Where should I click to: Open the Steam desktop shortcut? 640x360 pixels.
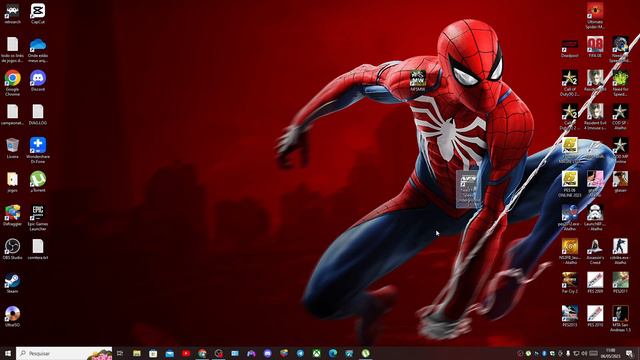pos(12,283)
